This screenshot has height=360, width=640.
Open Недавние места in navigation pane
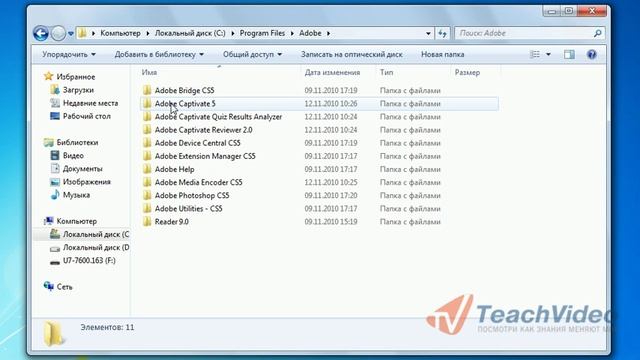pos(90,103)
